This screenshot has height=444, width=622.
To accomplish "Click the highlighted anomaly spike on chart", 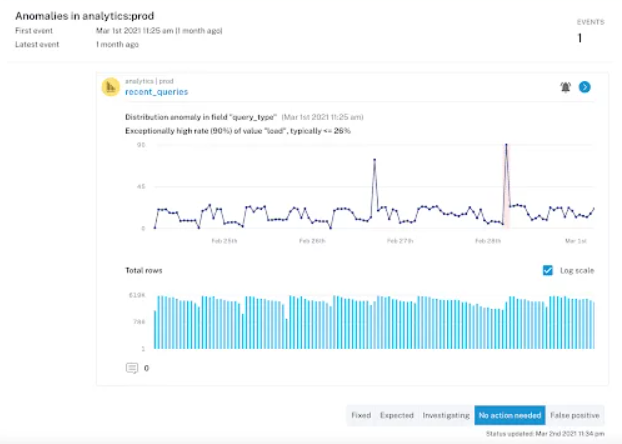I will [x=506, y=147].
